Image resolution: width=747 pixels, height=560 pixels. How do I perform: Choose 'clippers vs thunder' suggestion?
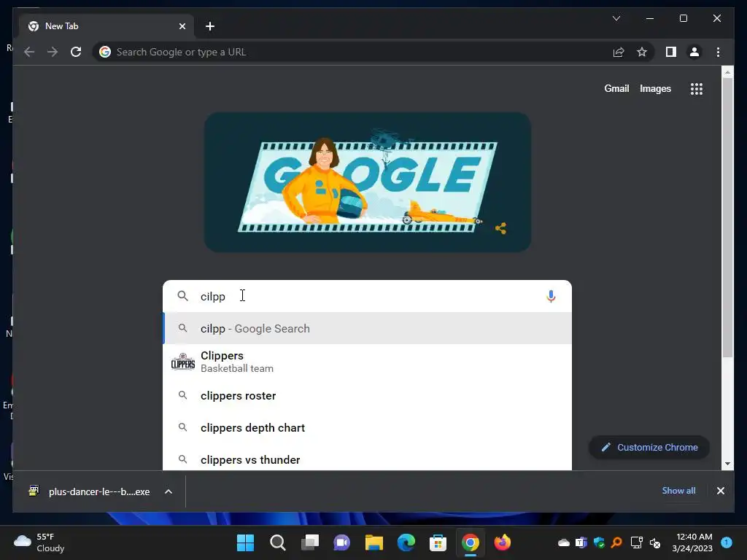(x=367, y=459)
